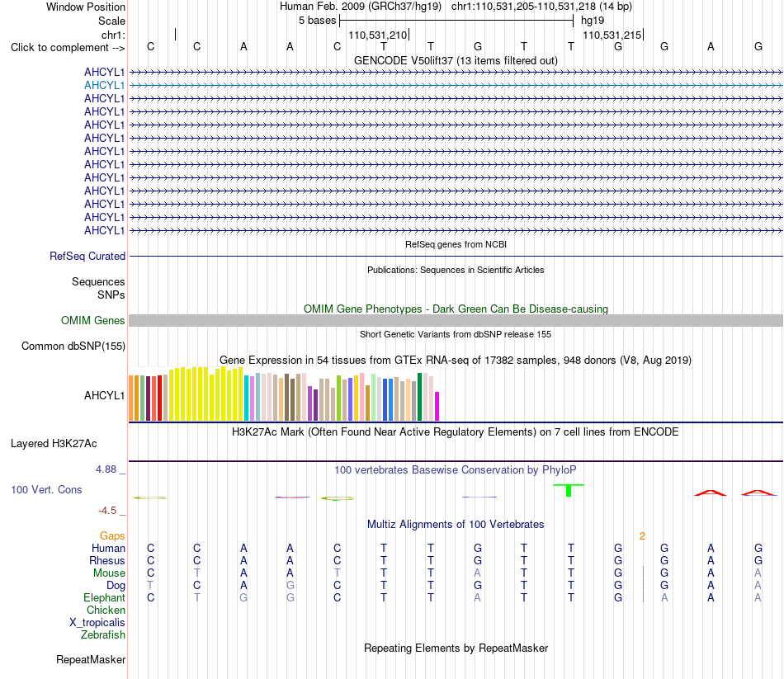Click the Window Position label

click(x=86, y=7)
